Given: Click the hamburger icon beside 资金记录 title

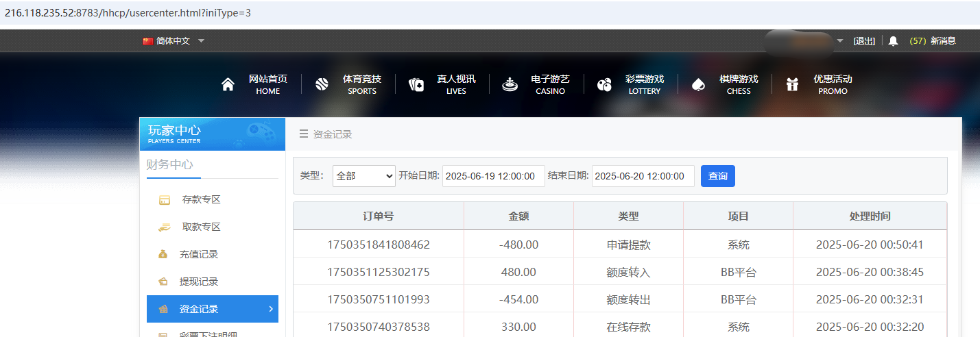Looking at the screenshot, I should pos(304,134).
